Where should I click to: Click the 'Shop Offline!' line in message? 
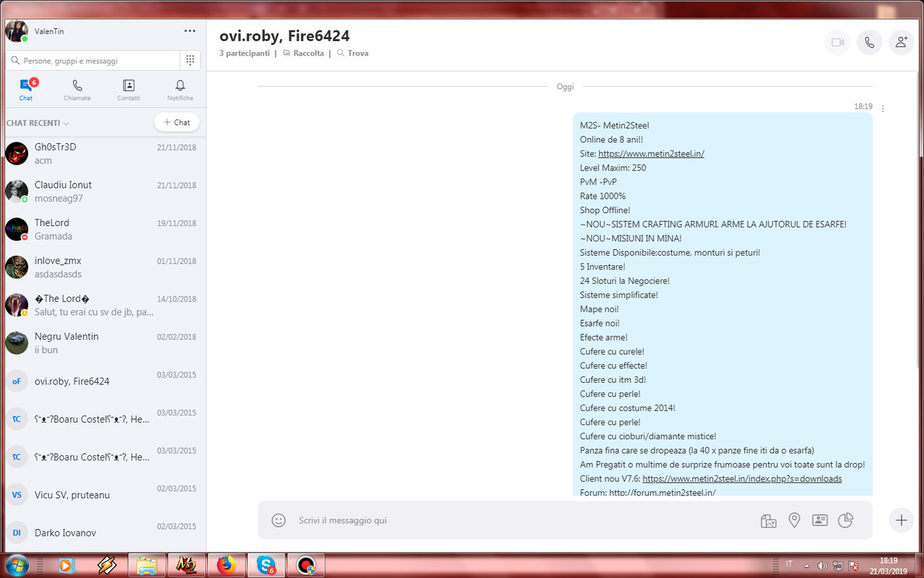[x=605, y=210]
